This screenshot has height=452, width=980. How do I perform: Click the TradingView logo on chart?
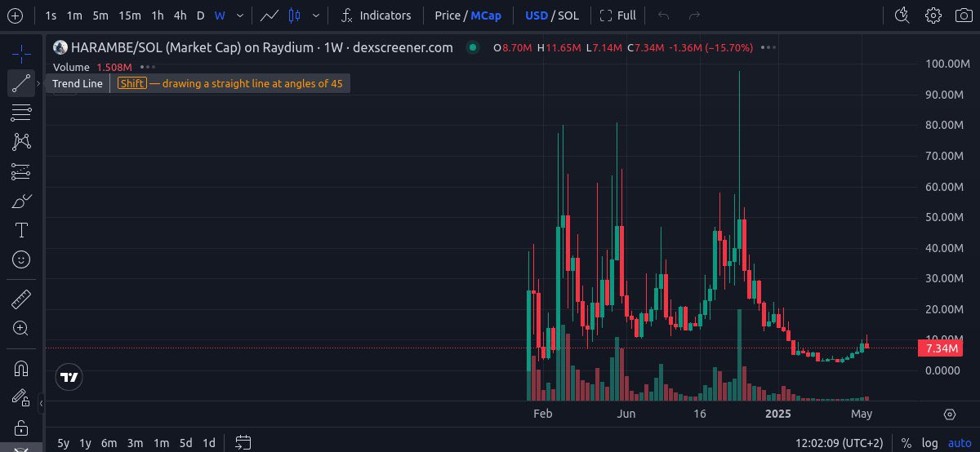(69, 377)
